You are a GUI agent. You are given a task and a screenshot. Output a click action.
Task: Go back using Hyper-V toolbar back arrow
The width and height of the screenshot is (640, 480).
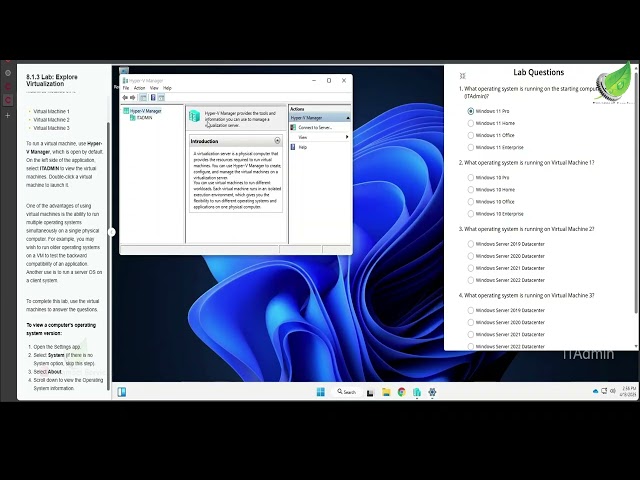[x=125, y=98]
